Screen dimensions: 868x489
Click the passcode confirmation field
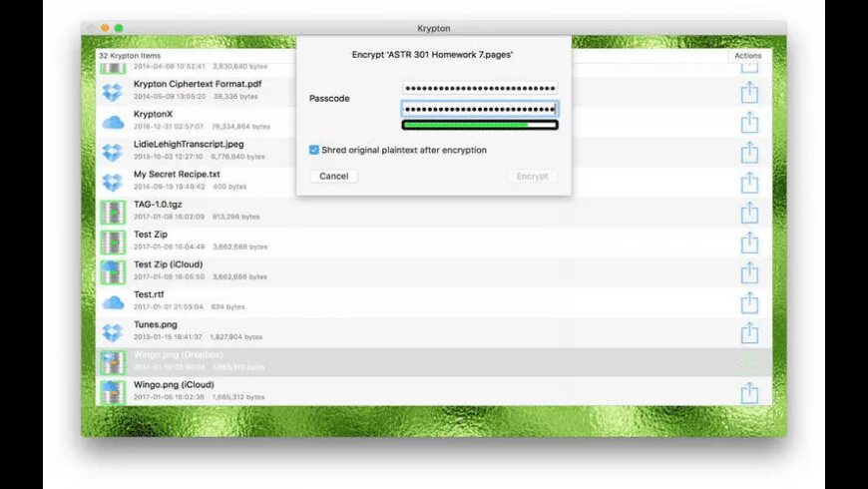click(x=480, y=109)
